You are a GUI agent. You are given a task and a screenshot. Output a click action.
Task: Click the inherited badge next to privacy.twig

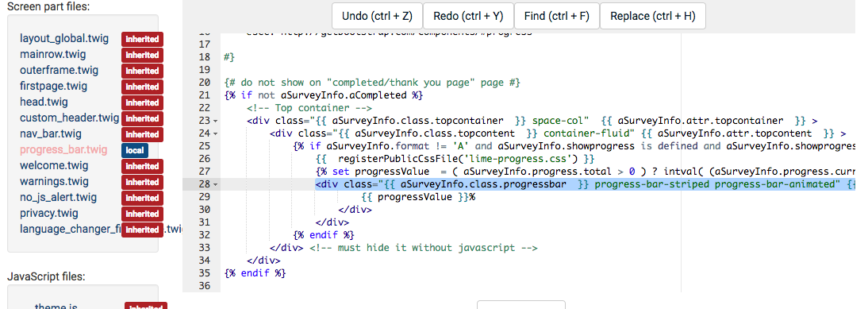point(143,213)
